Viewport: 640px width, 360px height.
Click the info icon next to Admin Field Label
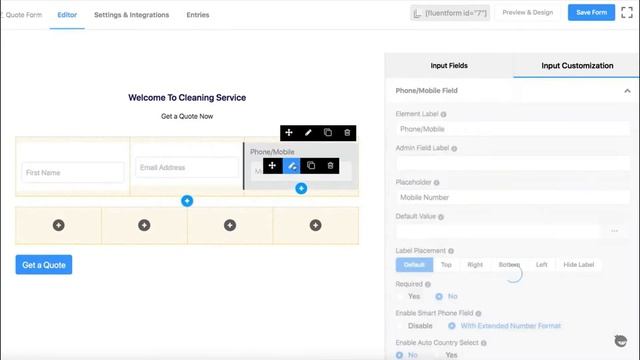pyautogui.click(x=454, y=149)
